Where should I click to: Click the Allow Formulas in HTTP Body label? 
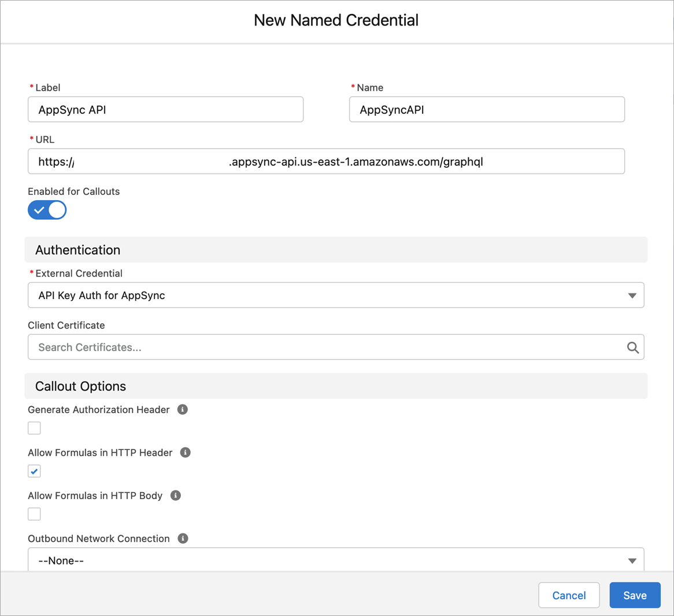tap(95, 496)
